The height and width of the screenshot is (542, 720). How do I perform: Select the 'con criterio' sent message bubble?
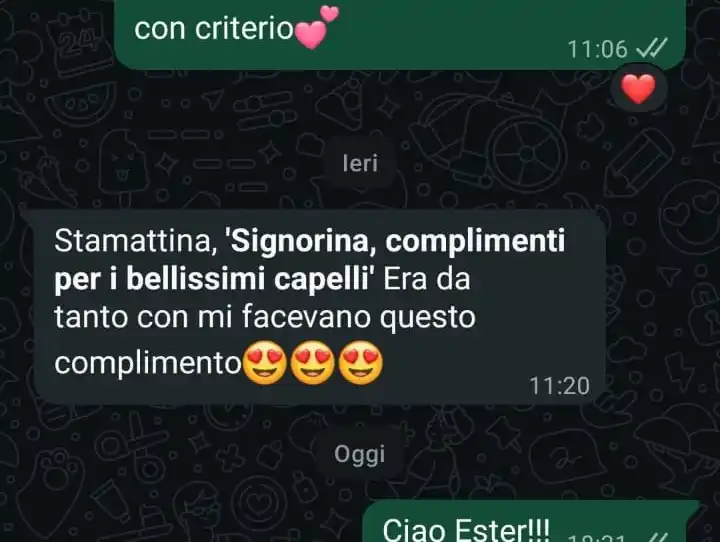point(400,34)
